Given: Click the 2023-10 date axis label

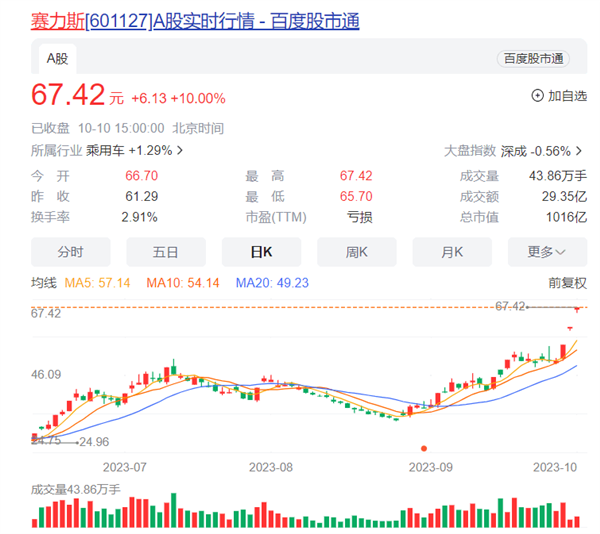Looking at the screenshot, I should tap(555, 467).
